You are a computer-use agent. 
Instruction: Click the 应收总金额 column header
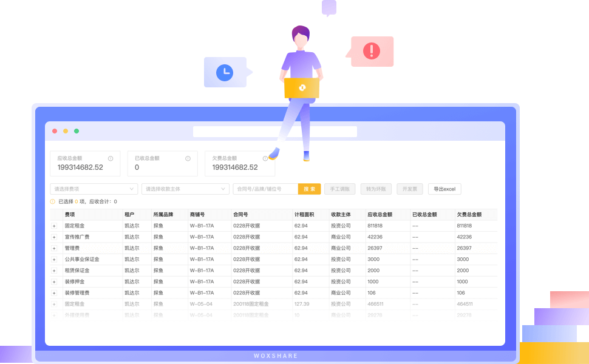coord(380,215)
